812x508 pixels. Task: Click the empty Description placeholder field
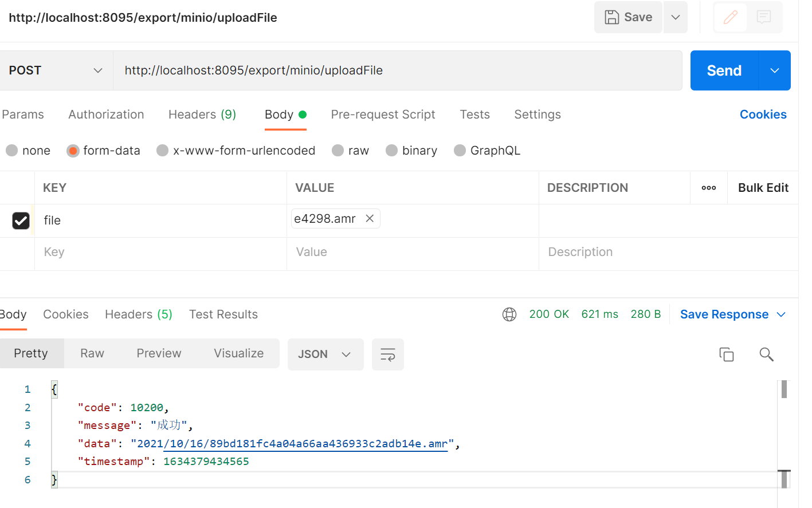668,252
